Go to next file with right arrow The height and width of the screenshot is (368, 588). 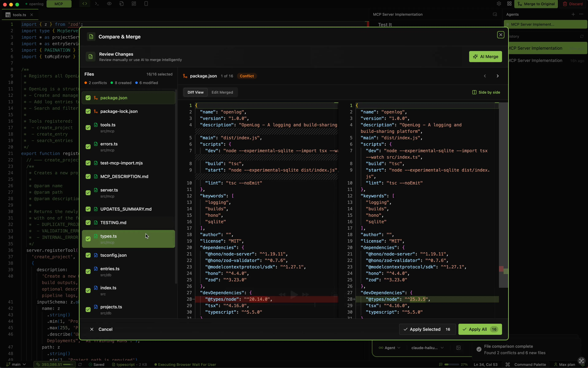click(x=498, y=76)
